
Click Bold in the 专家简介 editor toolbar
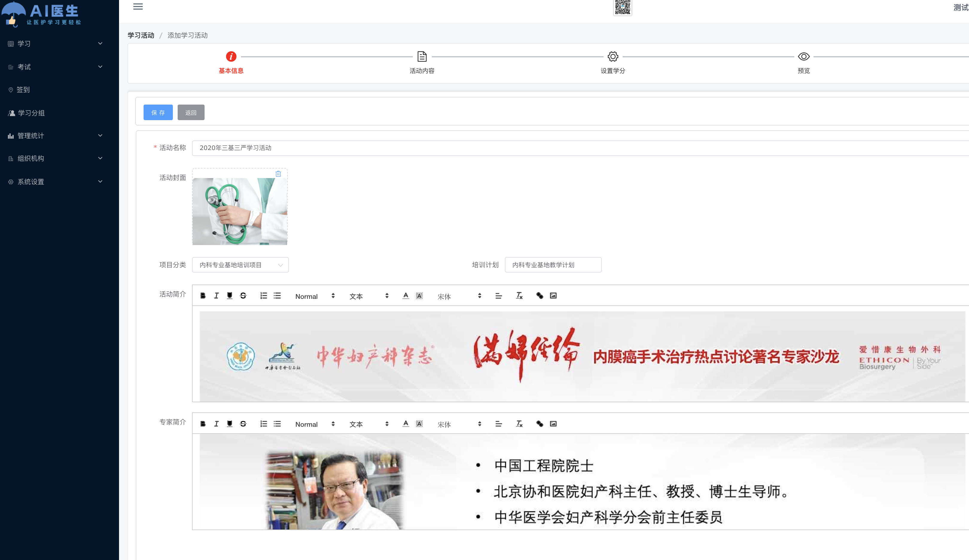(203, 424)
